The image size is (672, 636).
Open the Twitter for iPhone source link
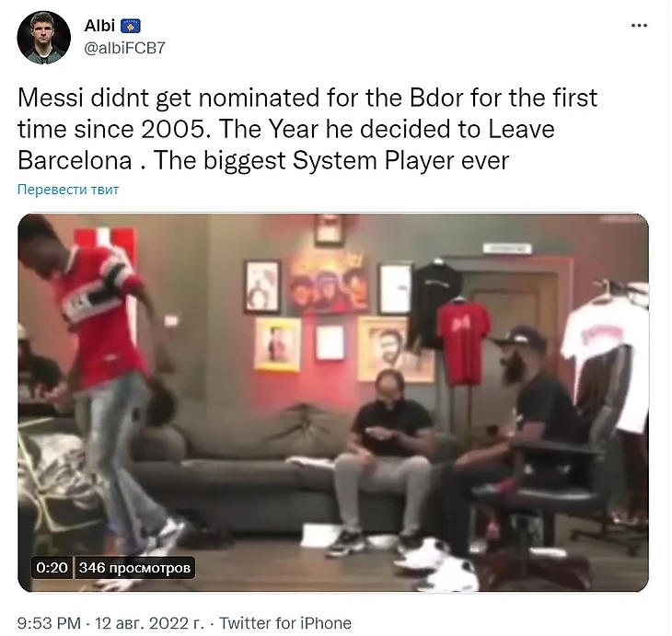(285, 623)
